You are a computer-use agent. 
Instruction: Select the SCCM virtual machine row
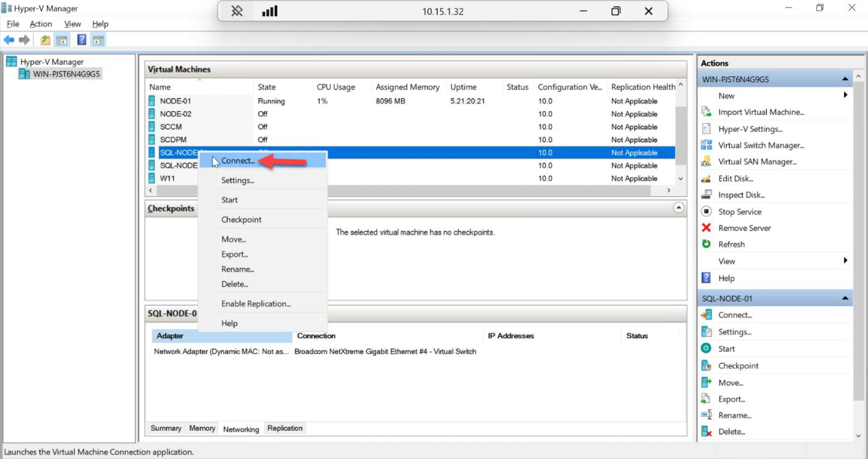(x=410, y=127)
